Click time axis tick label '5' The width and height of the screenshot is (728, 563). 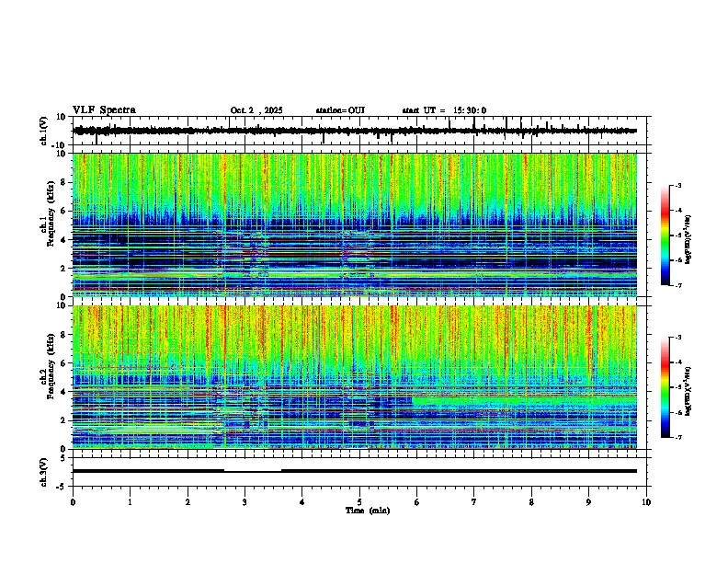coord(359,502)
